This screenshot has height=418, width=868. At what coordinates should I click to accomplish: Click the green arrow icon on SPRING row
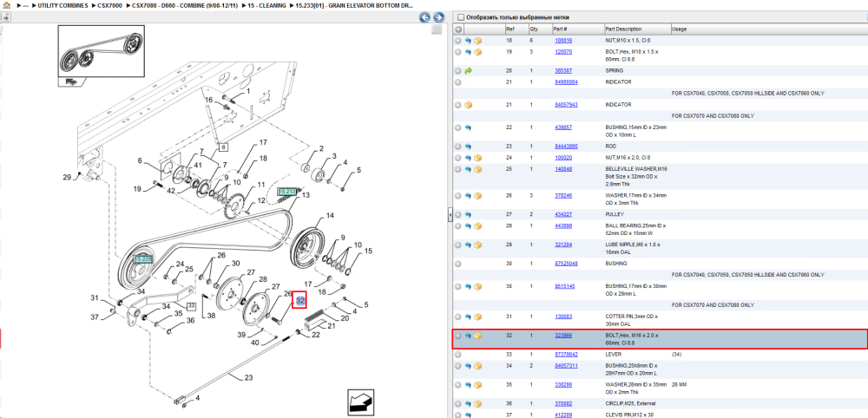click(469, 71)
